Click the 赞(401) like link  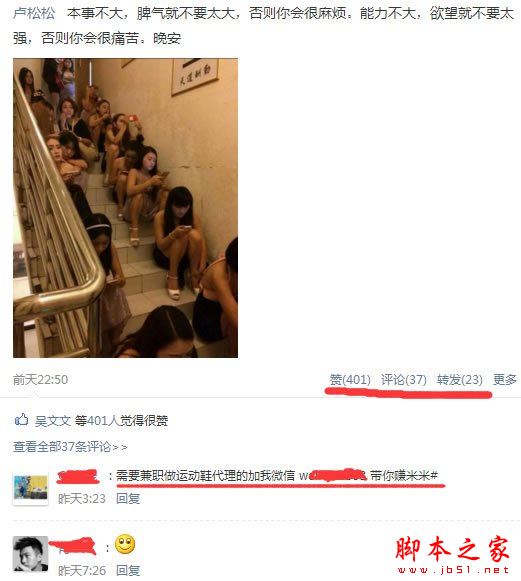pos(350,379)
